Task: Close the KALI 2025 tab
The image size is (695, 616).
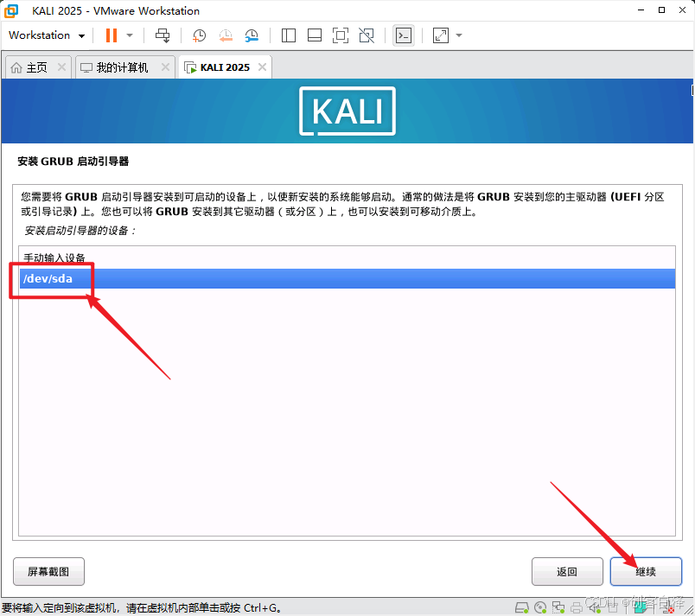Action: click(x=263, y=67)
